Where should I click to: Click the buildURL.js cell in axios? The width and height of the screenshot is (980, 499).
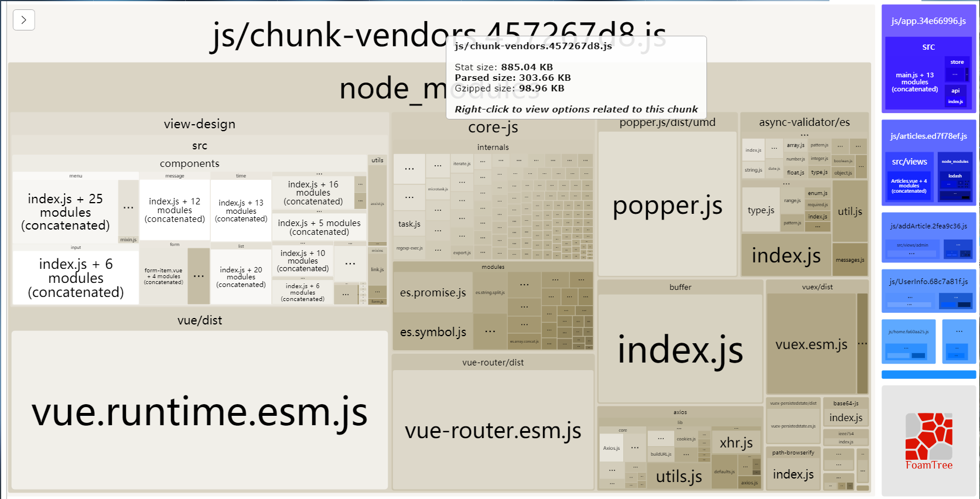pyautogui.click(x=661, y=454)
